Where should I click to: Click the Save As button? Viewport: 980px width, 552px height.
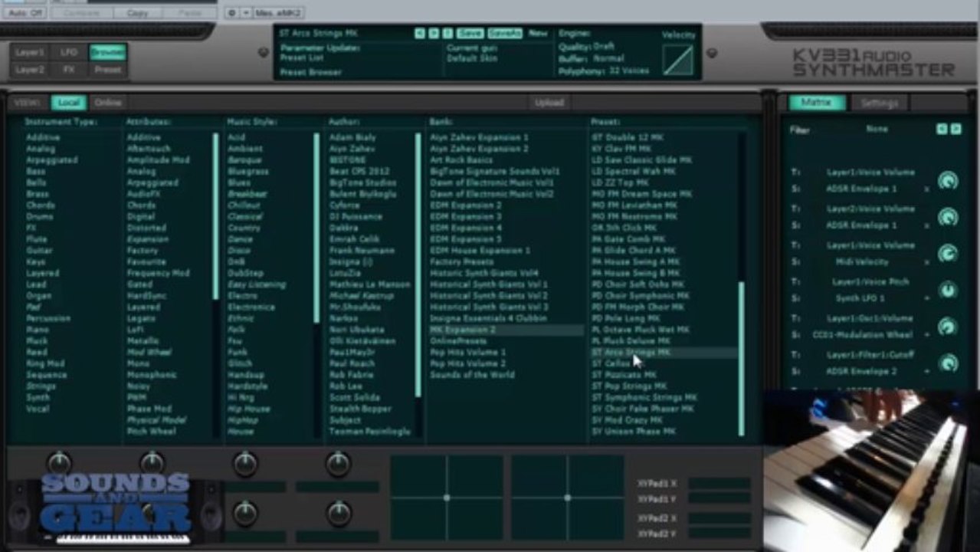coord(505,34)
